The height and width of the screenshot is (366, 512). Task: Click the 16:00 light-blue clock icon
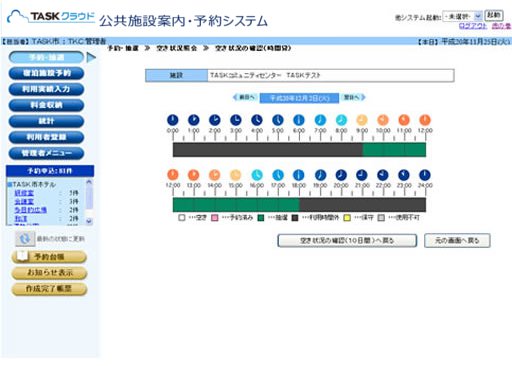coord(257,175)
